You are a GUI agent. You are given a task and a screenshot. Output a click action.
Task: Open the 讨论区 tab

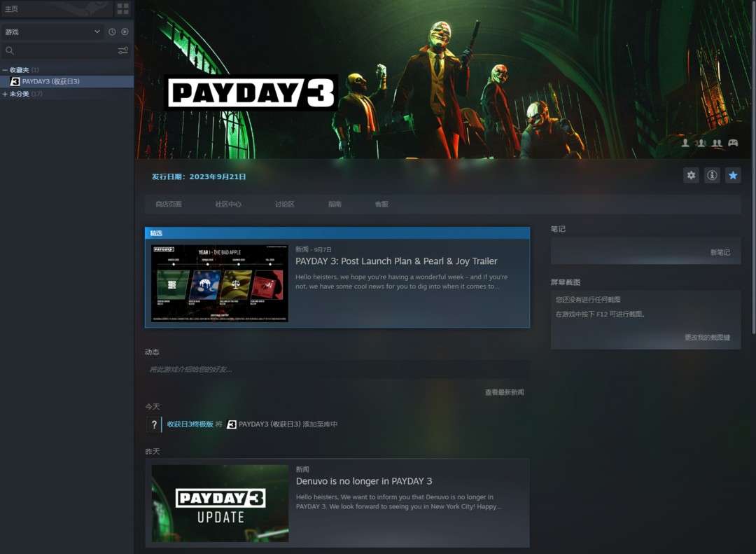point(284,204)
